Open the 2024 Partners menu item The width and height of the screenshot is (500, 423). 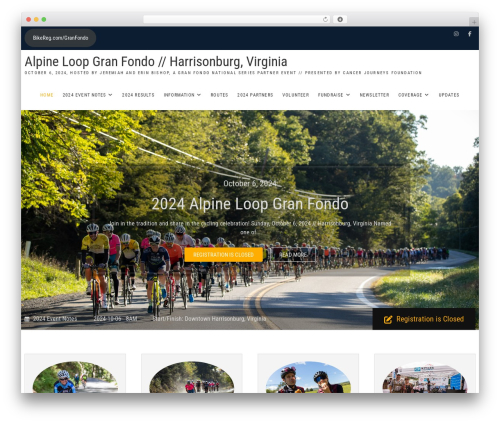point(255,95)
